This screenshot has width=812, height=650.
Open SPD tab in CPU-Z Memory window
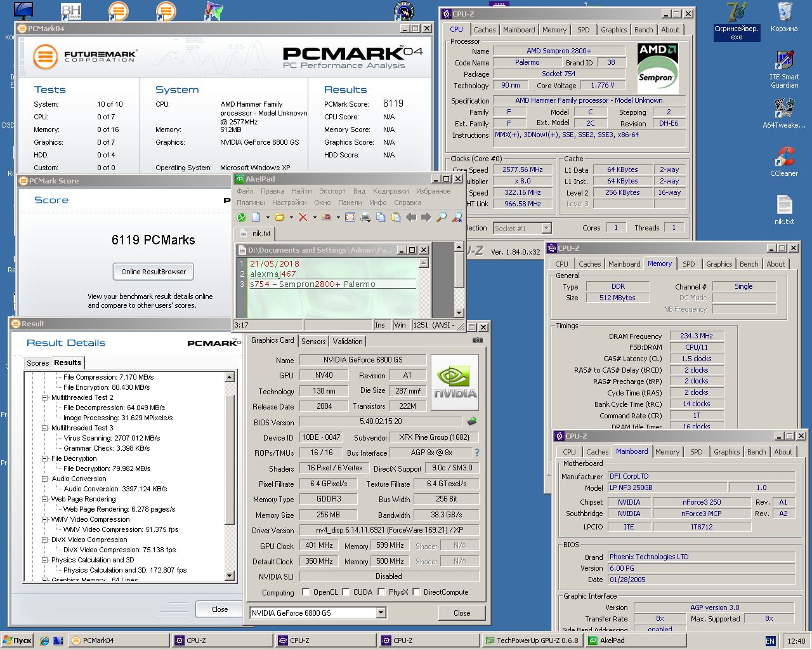pyautogui.click(x=689, y=264)
